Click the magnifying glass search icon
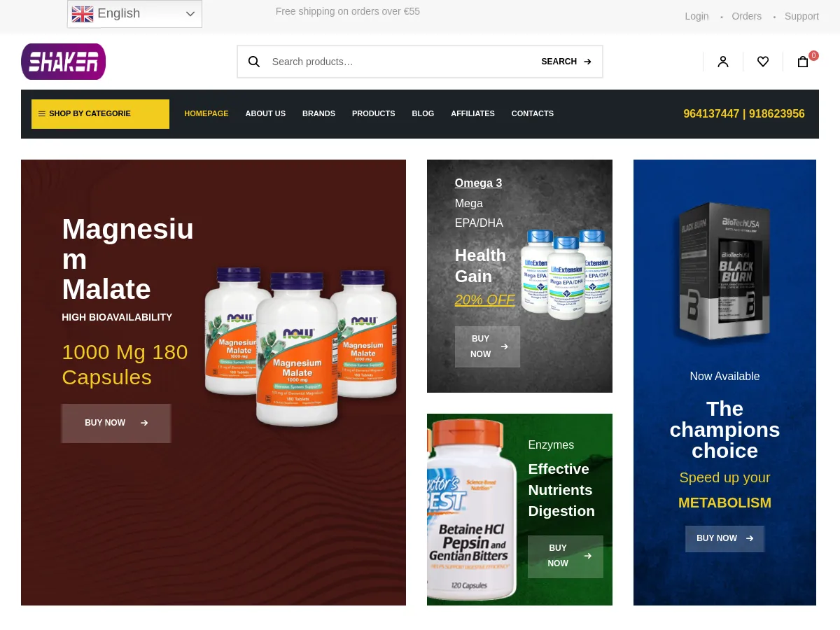The height and width of the screenshot is (630, 840). [x=254, y=62]
